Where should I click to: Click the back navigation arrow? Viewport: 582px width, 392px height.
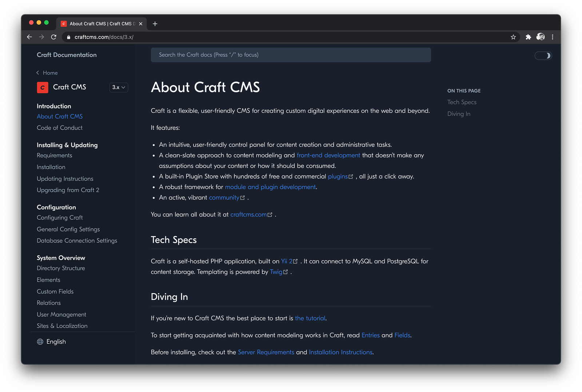coord(29,37)
